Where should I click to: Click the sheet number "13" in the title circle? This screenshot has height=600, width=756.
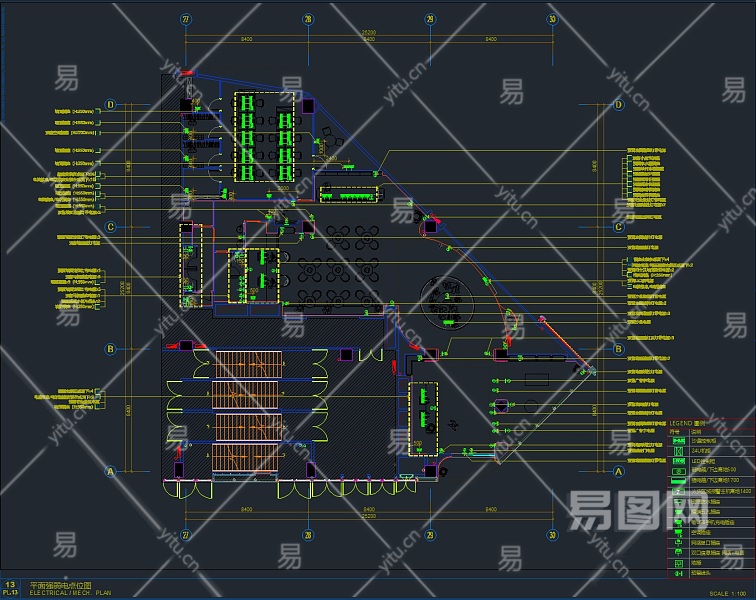(x=10, y=585)
